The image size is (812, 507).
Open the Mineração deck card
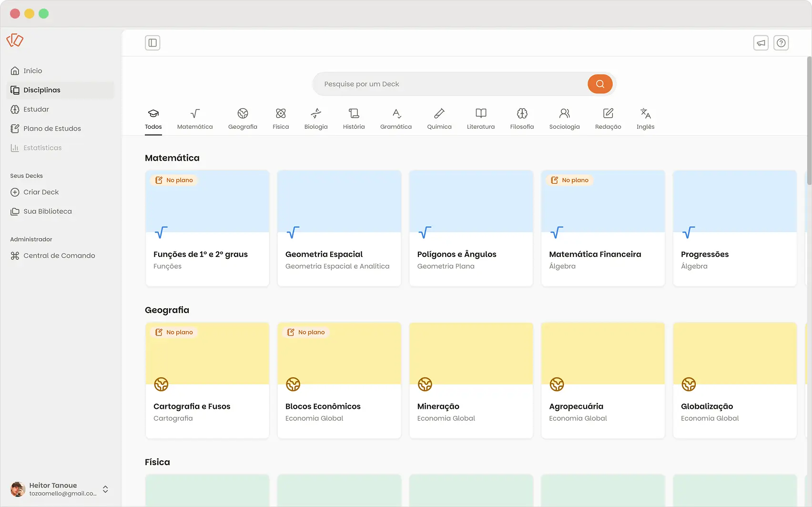coord(471,380)
